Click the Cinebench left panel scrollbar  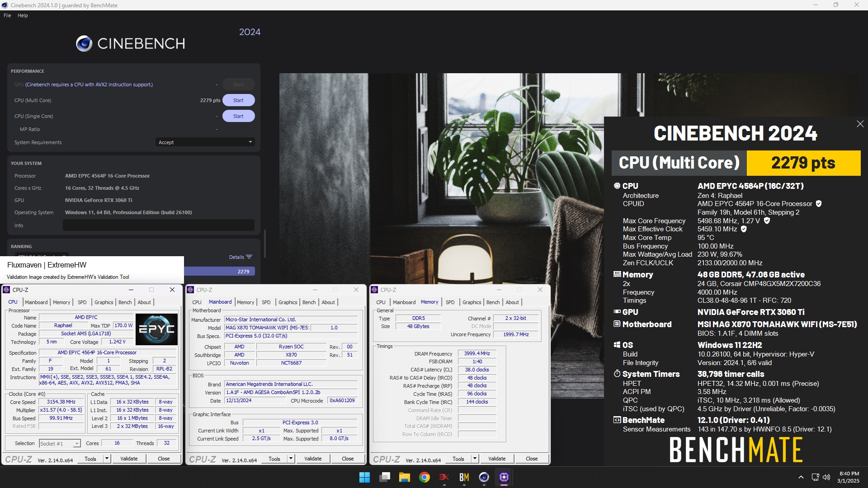264,243
